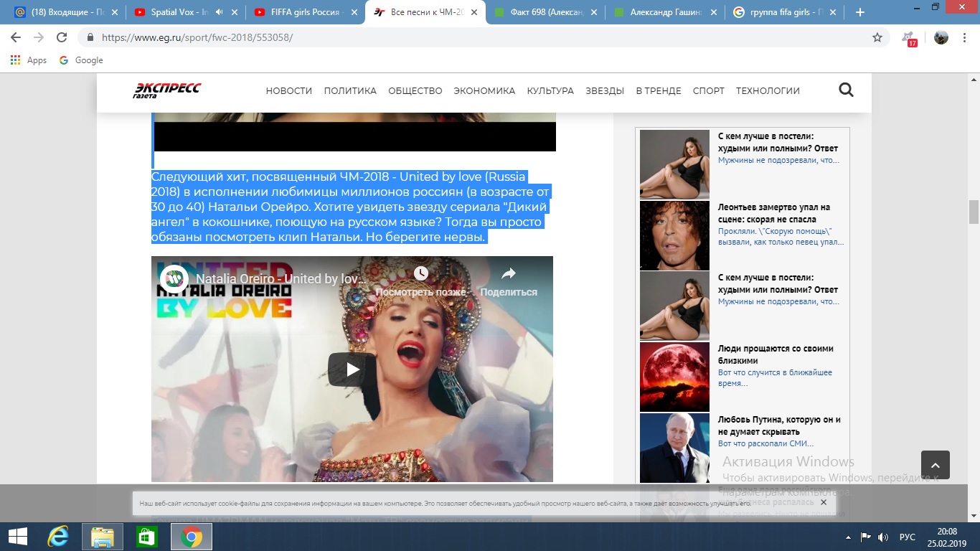Screen dimensions: 980x551
Task: Open Леонтьев замертво упал на сцене article
Action: click(x=774, y=213)
